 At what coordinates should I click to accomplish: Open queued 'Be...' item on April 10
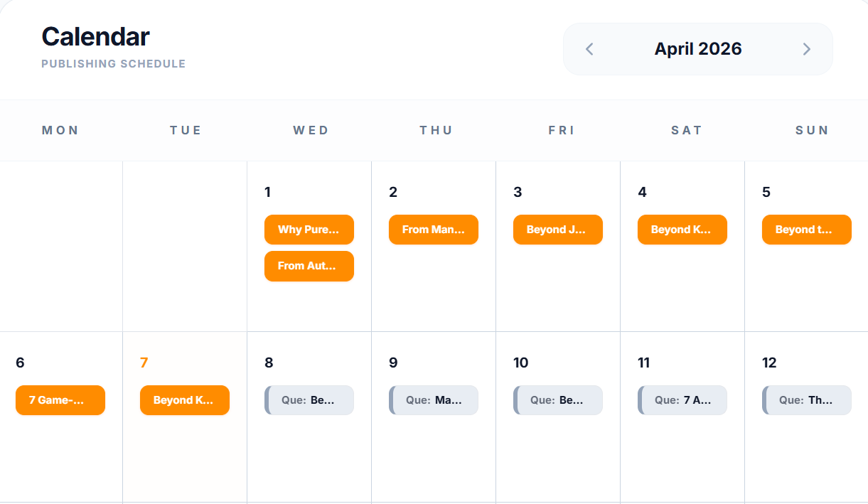point(558,400)
